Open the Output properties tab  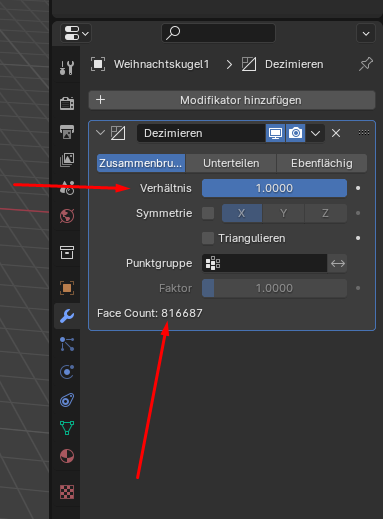67,132
